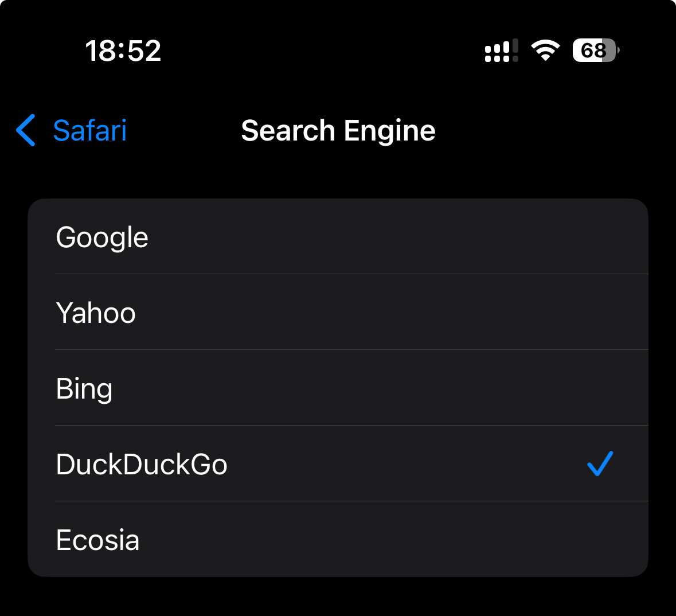676x616 pixels.
Task: Click the word Bing in the list
Action: click(84, 389)
